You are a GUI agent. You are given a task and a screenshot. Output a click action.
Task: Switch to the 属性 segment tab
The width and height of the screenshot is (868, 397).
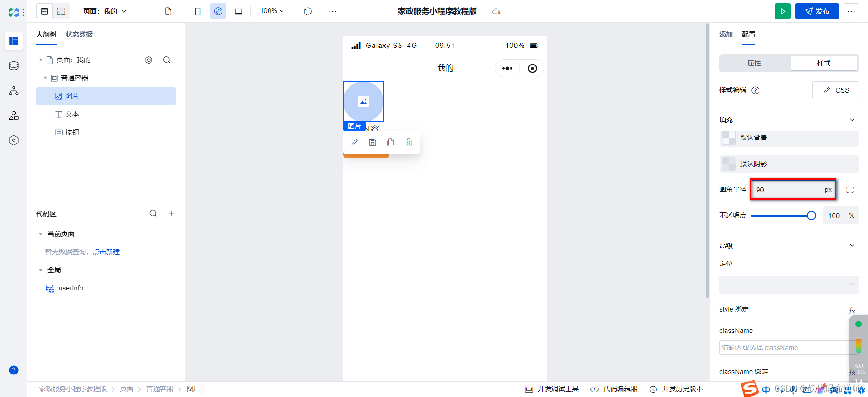[x=755, y=63]
